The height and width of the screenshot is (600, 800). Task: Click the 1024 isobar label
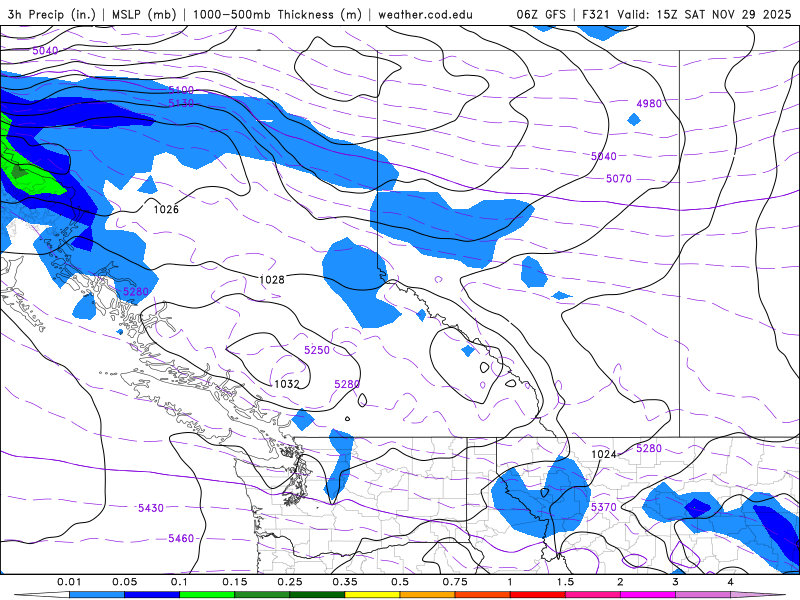coord(604,454)
